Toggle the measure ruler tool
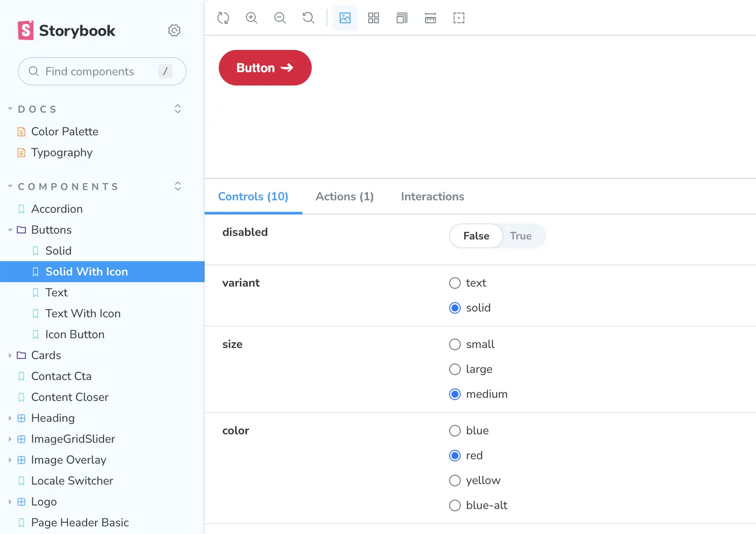 [x=430, y=18]
